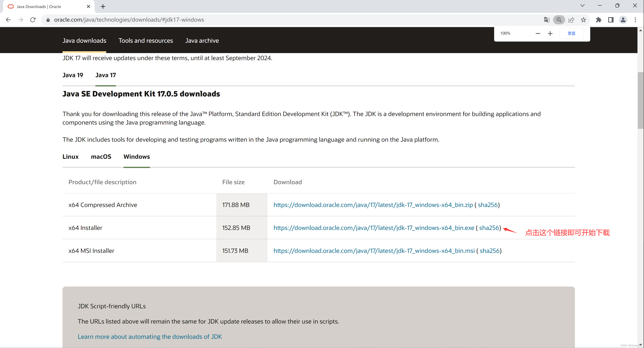
Task: Click the Download column header
Action: tap(287, 182)
